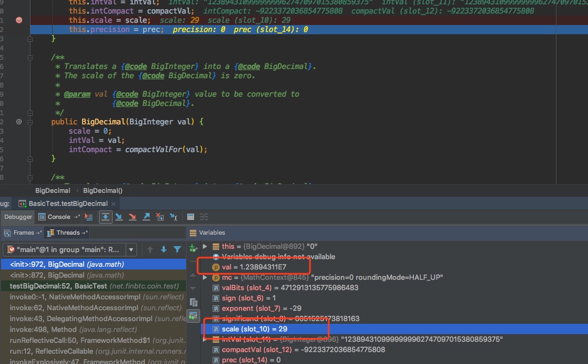Close the BasicTest.testBigDecimal debug tab
The width and height of the screenshot is (588, 364).
point(113,204)
